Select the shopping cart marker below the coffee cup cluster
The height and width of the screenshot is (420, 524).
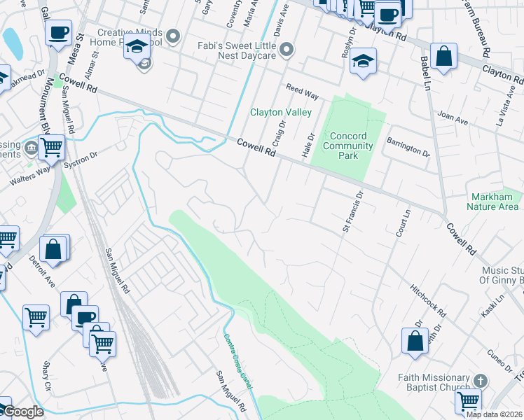click(102, 346)
